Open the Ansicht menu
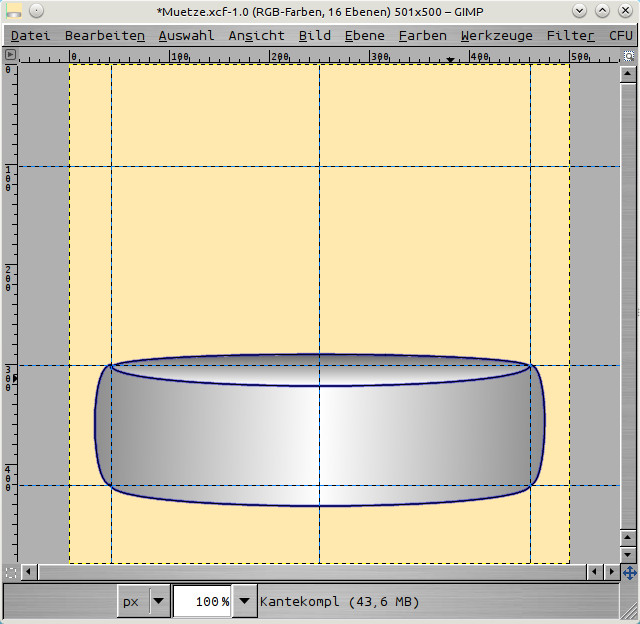640x624 pixels. click(256, 36)
